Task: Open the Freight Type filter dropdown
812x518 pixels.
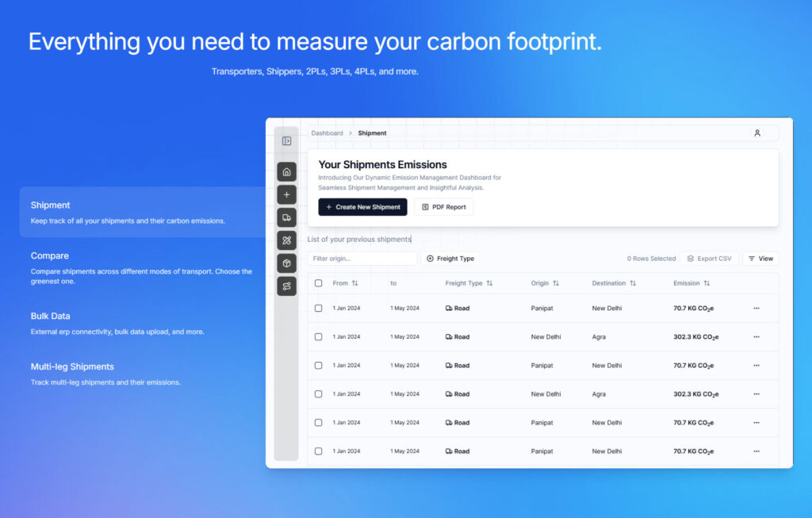Action: (x=450, y=259)
